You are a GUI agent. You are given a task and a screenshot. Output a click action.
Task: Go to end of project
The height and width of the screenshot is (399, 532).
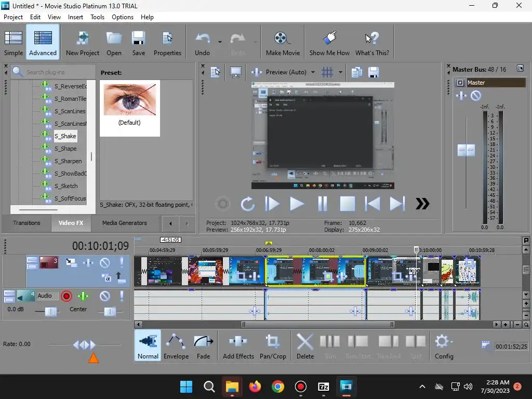(x=397, y=204)
